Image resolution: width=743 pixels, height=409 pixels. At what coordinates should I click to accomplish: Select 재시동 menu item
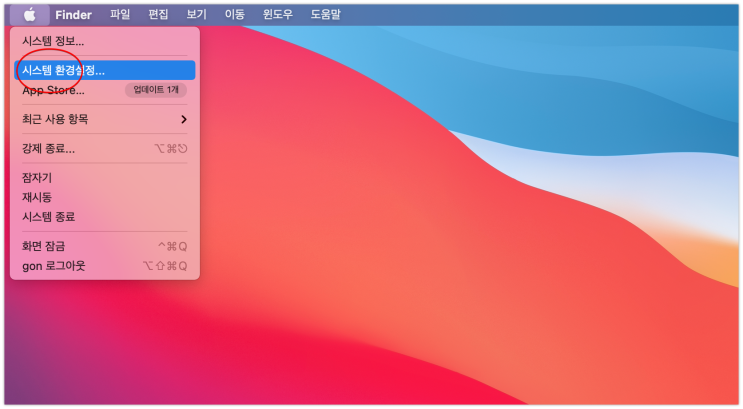(x=104, y=197)
